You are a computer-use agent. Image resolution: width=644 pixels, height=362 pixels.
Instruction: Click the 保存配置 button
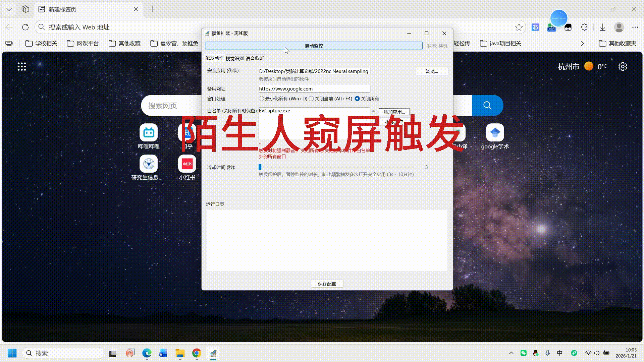(x=327, y=284)
